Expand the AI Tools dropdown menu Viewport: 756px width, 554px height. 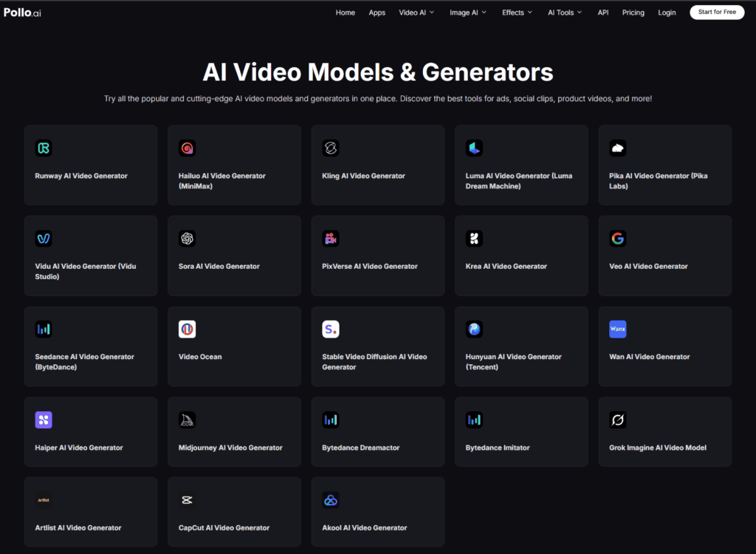tap(565, 13)
